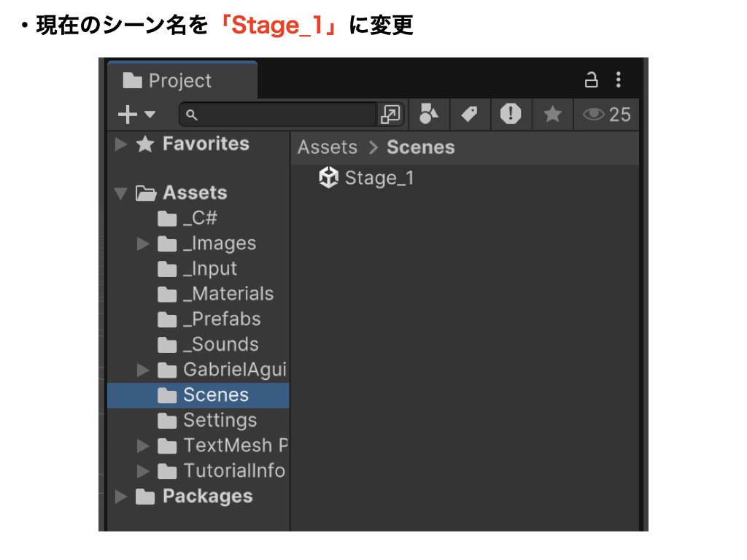Open the Project panel three-dot menu
The height and width of the screenshot is (560, 747).
[x=619, y=80]
